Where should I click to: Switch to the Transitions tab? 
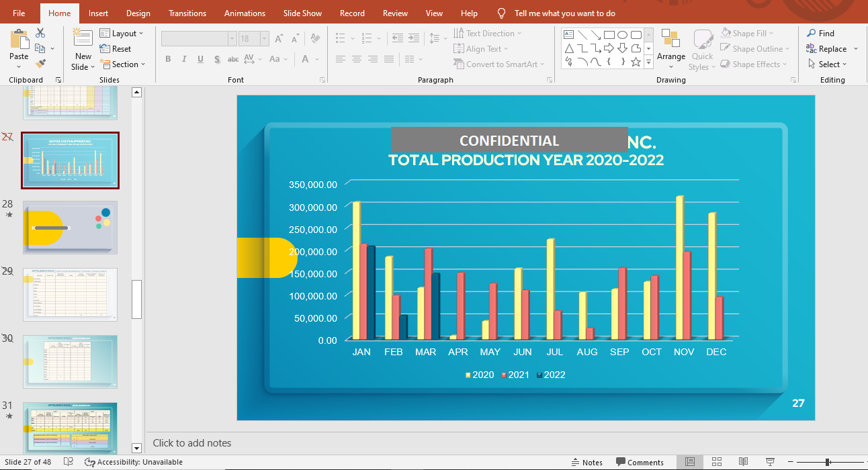click(x=187, y=13)
